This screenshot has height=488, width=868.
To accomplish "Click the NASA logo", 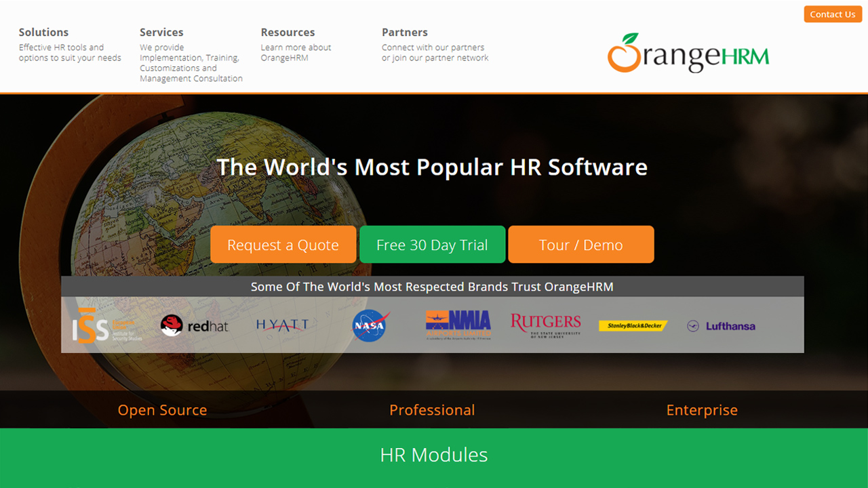I will pos(370,326).
